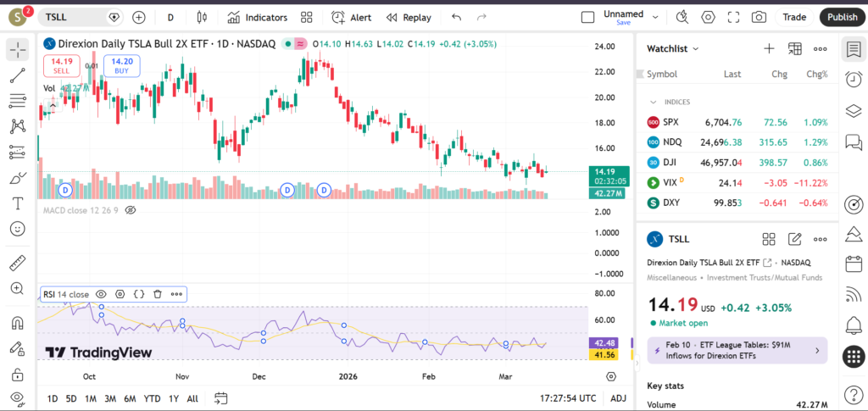Select the Text tool in left toolbar

(x=17, y=203)
